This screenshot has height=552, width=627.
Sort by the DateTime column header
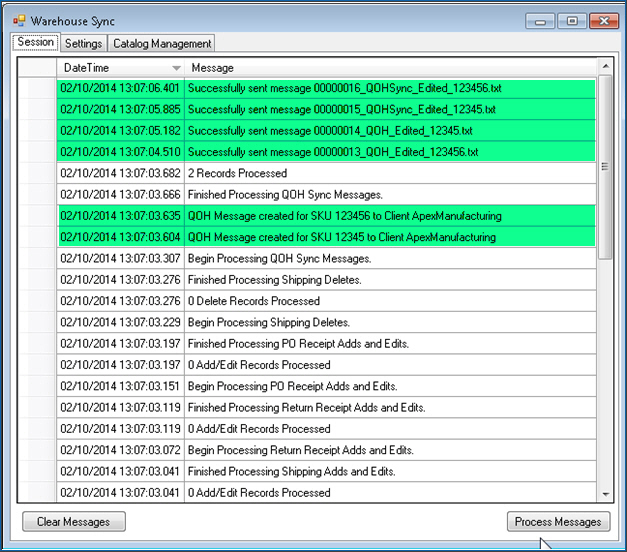pyautogui.click(x=120, y=68)
